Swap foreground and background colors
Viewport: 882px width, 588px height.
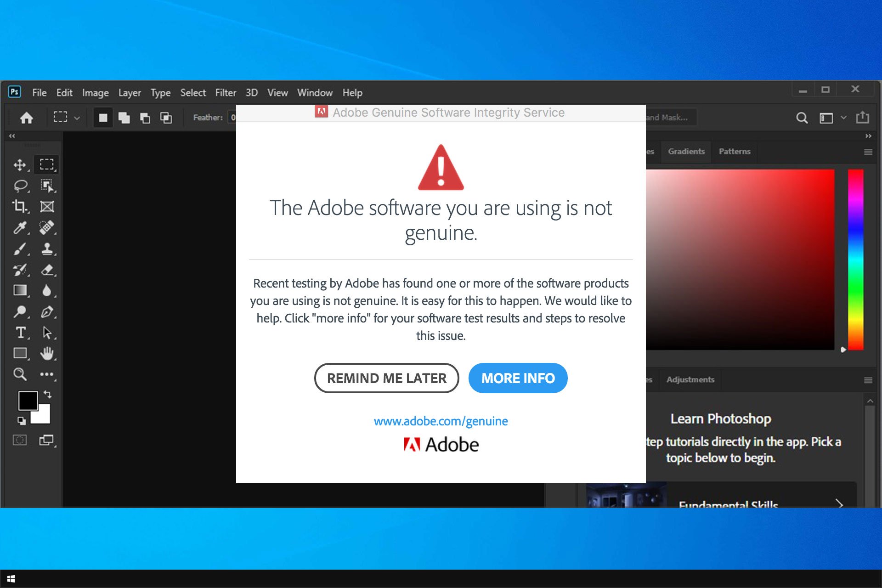click(46, 394)
